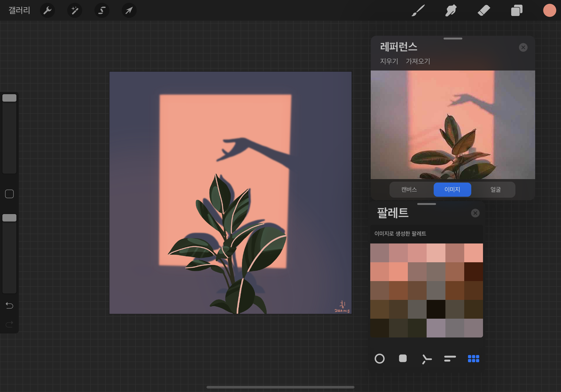Select the Eraser tool
This screenshot has height=392, width=561.
pos(484,11)
